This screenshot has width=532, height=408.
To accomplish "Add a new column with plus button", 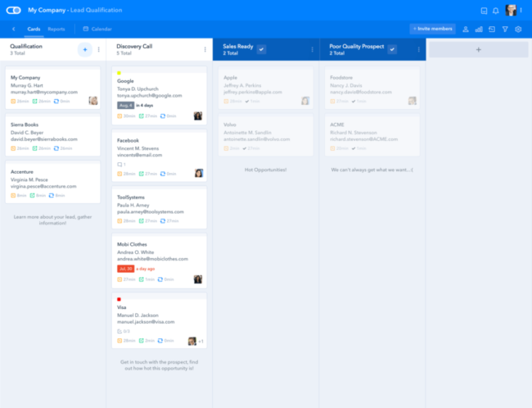I will [479, 50].
